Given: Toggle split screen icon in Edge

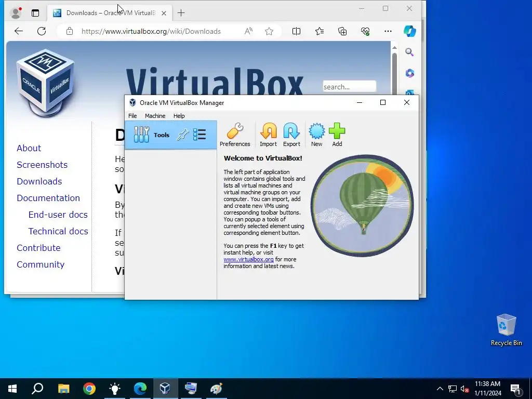Looking at the screenshot, I should pos(296,31).
